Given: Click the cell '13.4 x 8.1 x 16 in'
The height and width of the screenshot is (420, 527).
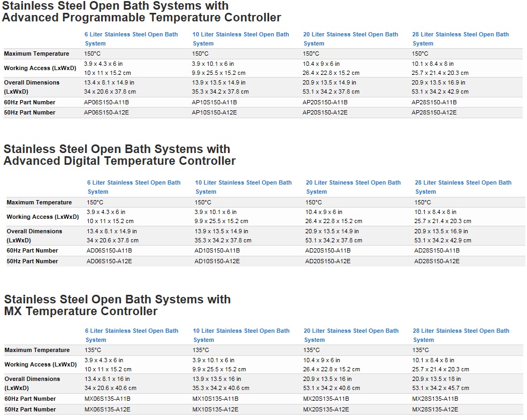Looking at the screenshot, I should click(107, 379).
